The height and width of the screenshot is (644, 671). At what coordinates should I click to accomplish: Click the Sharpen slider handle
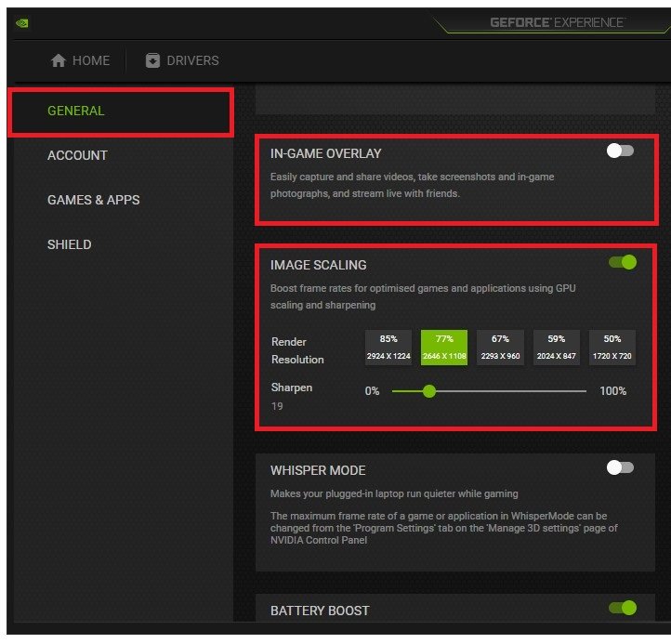pos(429,391)
